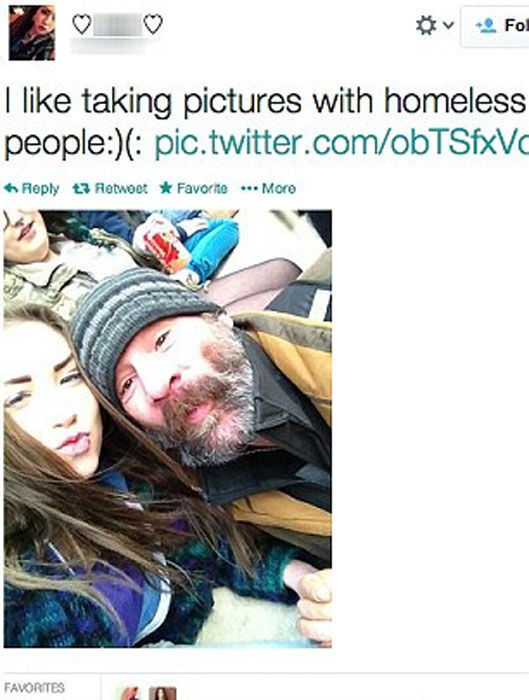Click the Retweet arrows icon
The image size is (529, 700).
point(81,189)
